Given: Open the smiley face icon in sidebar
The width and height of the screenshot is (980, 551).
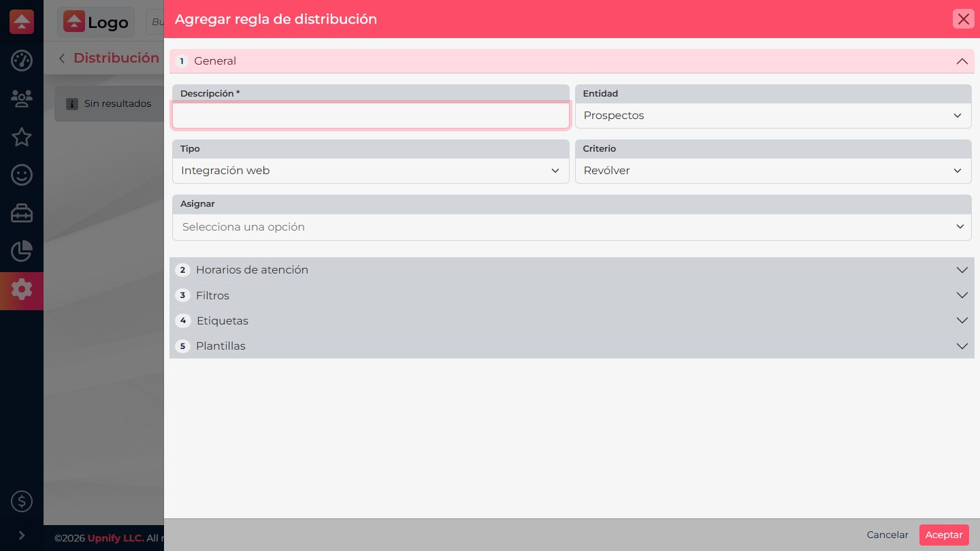Looking at the screenshot, I should coord(22,176).
